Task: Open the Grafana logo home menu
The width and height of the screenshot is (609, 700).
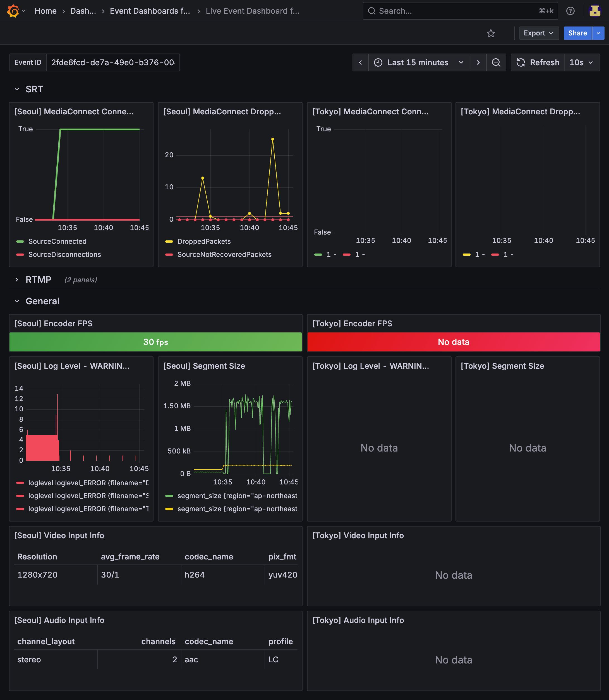Action: point(13,11)
